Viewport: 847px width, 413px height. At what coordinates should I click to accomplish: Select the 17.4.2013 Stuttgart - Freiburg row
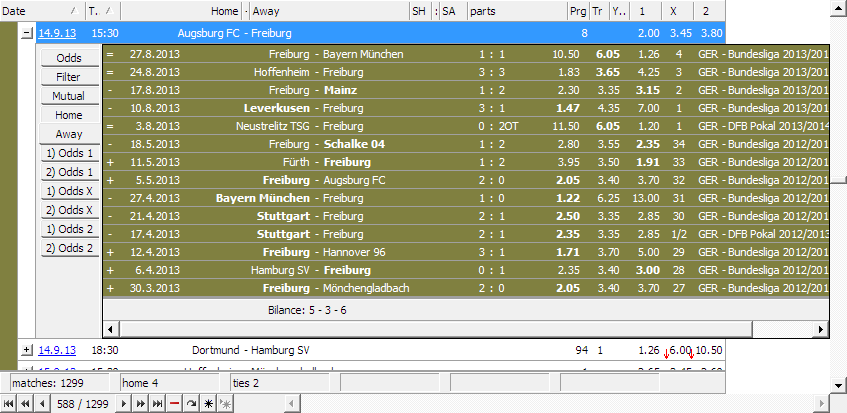[x=466, y=234]
